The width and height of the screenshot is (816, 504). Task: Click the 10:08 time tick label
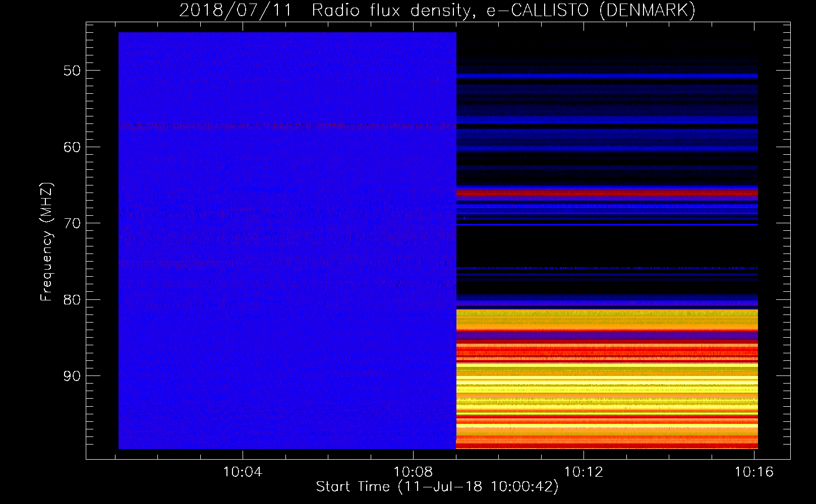pyautogui.click(x=413, y=472)
